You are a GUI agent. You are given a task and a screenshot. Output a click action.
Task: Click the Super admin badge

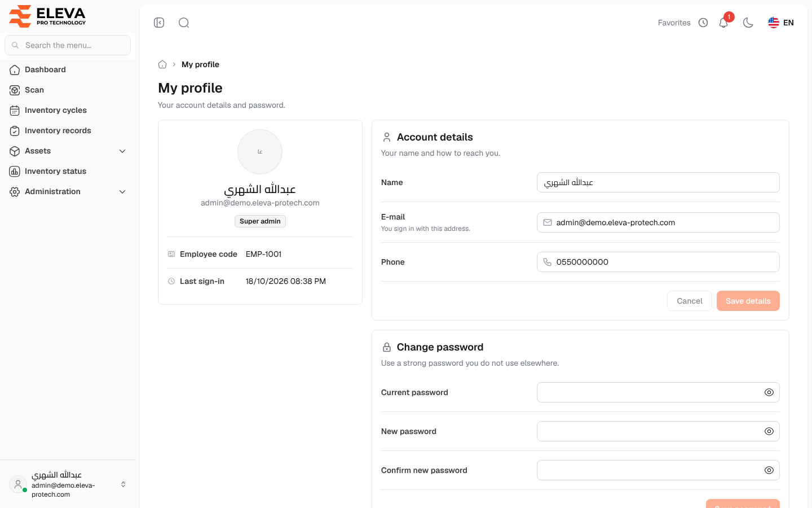[260, 221]
